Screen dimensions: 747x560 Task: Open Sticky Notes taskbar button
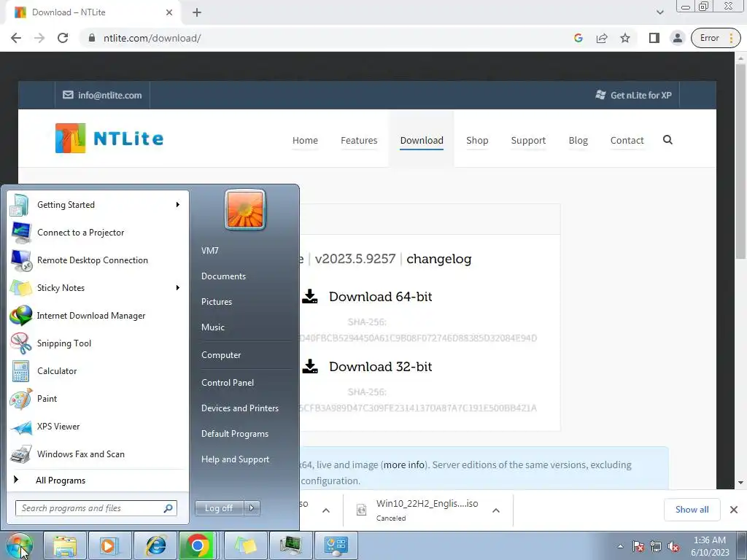245,545
